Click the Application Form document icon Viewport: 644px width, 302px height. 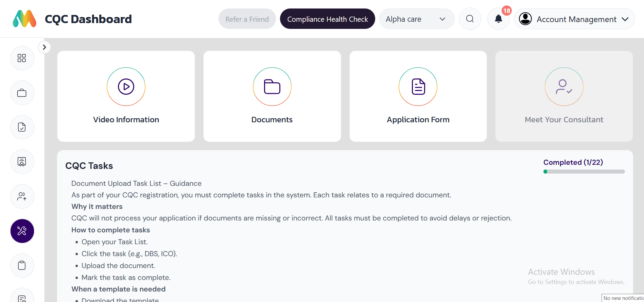[x=418, y=87]
